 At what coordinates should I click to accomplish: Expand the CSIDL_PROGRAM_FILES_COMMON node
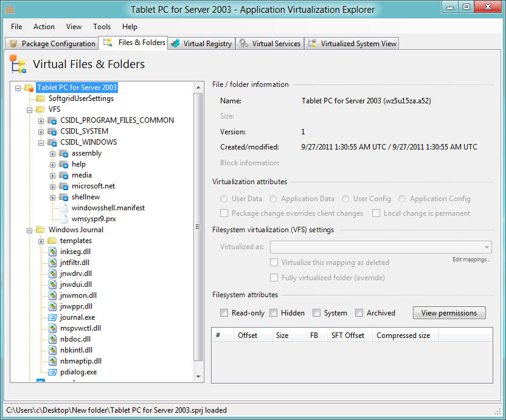point(41,121)
